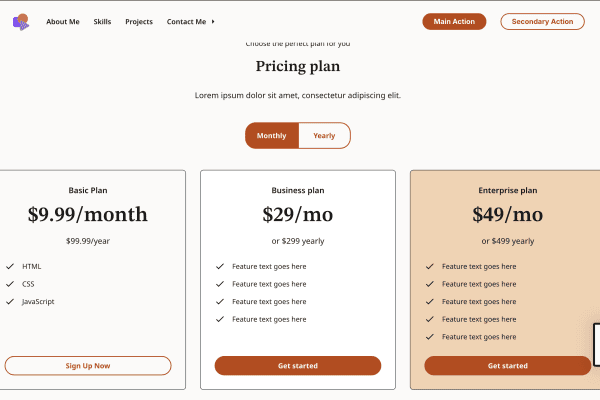Switch billing toggle to Yearly
The width and height of the screenshot is (600, 400).
324,136
